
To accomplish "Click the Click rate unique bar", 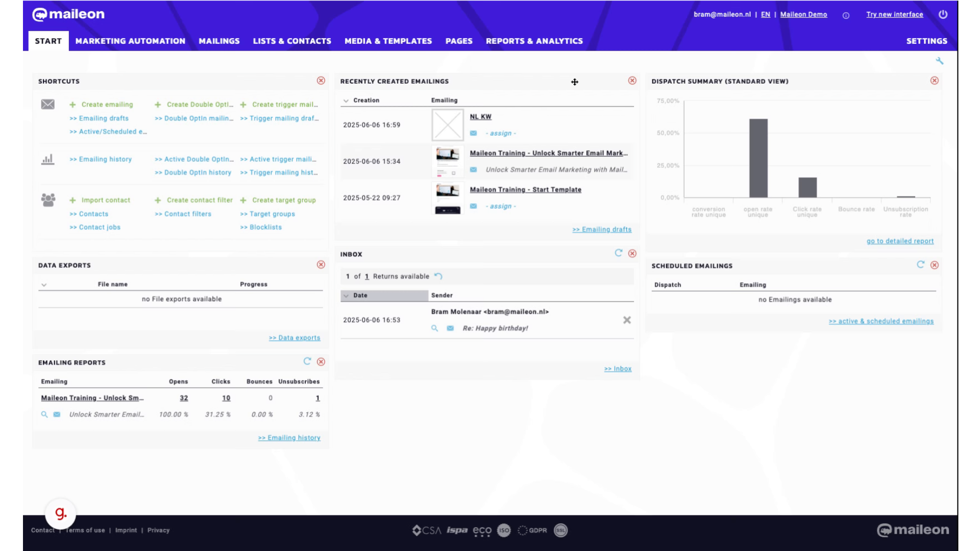I will 807,187.
